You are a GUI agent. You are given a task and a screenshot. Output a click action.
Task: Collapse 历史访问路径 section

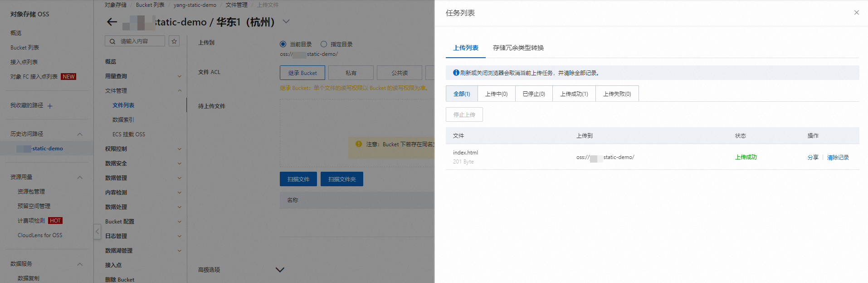pyautogui.click(x=80, y=134)
